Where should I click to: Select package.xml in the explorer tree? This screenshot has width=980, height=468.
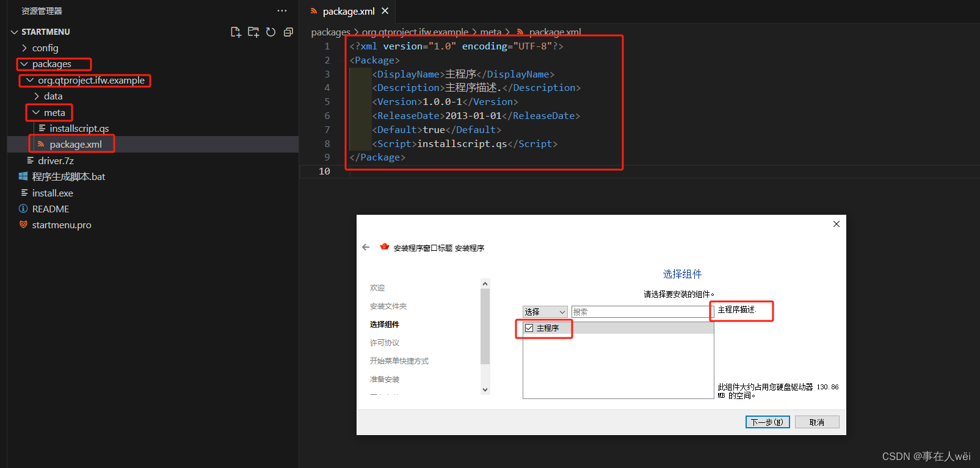click(76, 144)
